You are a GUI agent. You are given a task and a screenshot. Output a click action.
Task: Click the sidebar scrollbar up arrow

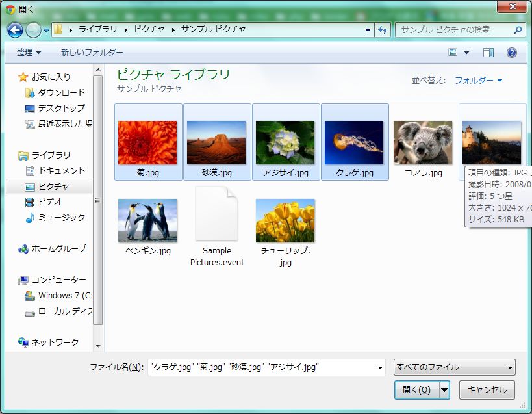click(x=98, y=70)
